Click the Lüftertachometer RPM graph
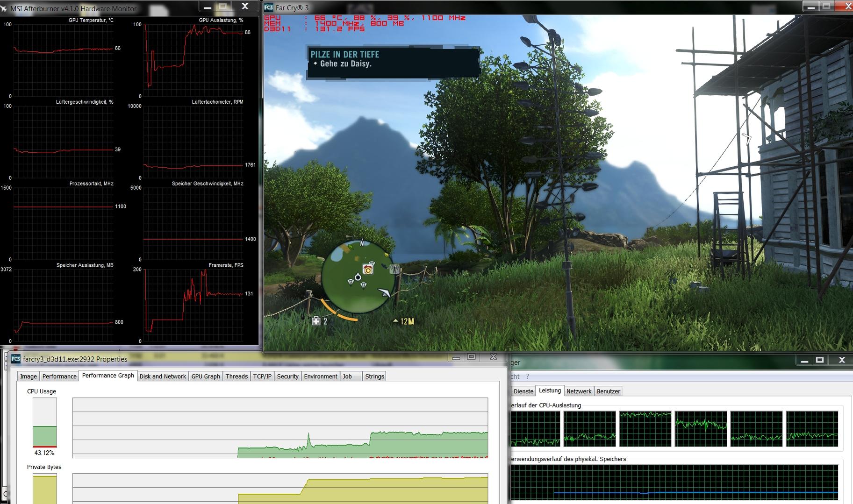The image size is (853, 504). point(194,142)
